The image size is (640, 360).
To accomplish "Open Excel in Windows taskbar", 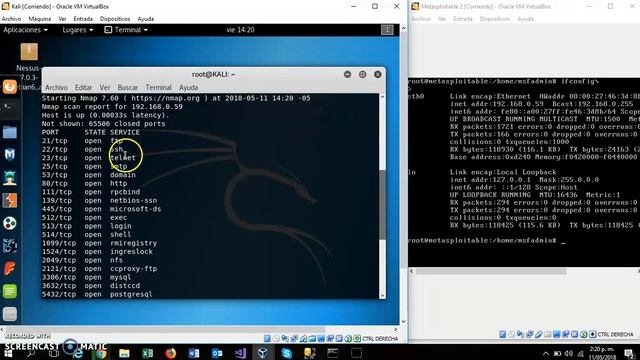I will tap(147, 353).
